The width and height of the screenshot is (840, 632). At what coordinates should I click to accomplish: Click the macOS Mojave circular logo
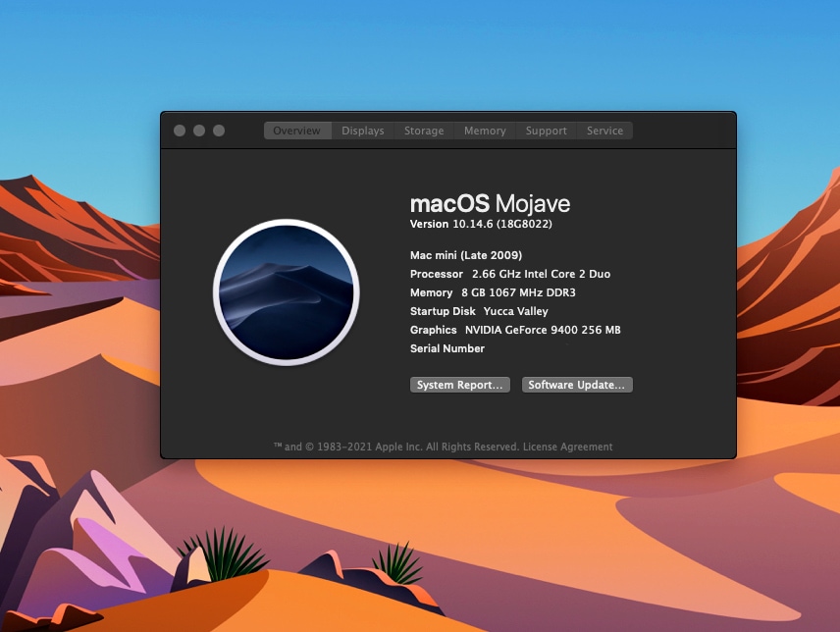coord(287,292)
